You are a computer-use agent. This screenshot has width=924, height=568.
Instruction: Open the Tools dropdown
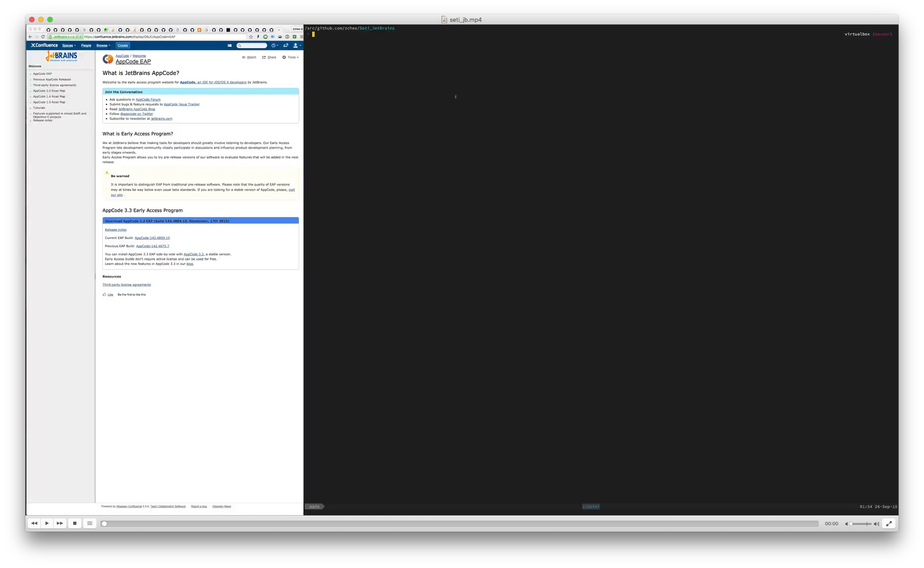(x=291, y=57)
